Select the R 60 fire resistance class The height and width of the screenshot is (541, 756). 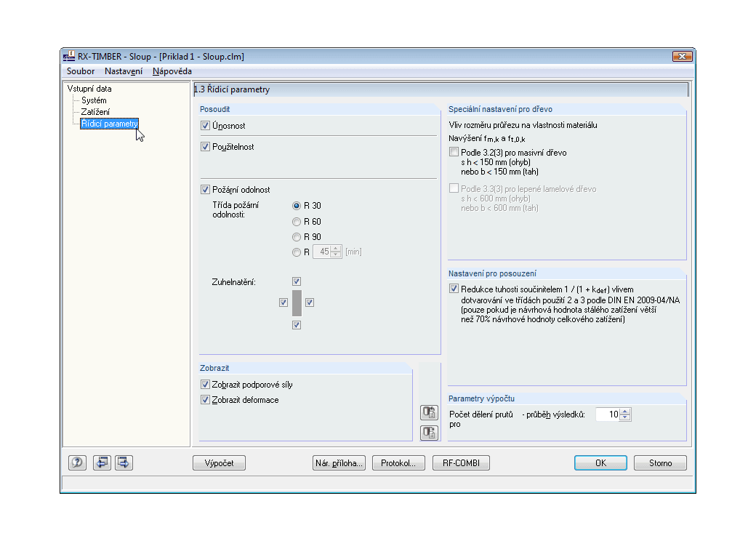coord(296,221)
